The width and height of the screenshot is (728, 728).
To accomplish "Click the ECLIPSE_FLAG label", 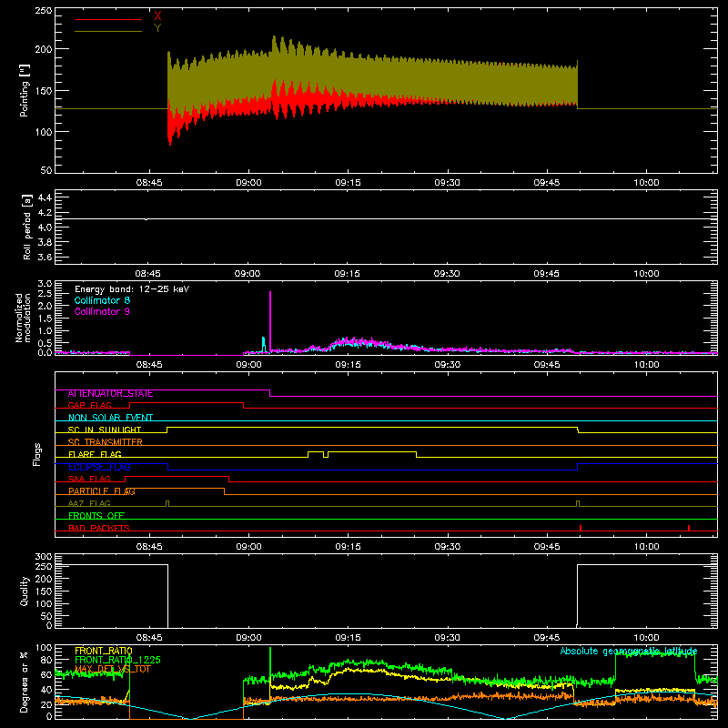I will (99, 467).
